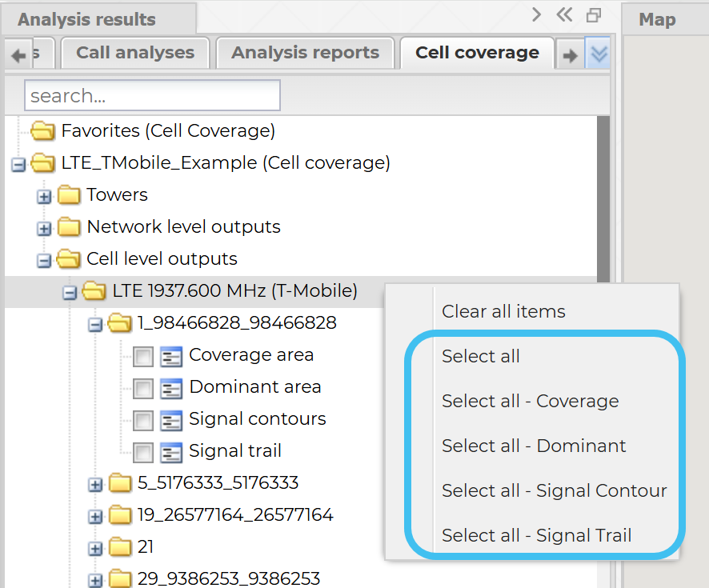
Task: Click the Coverage area layer icon
Action: coord(171,356)
